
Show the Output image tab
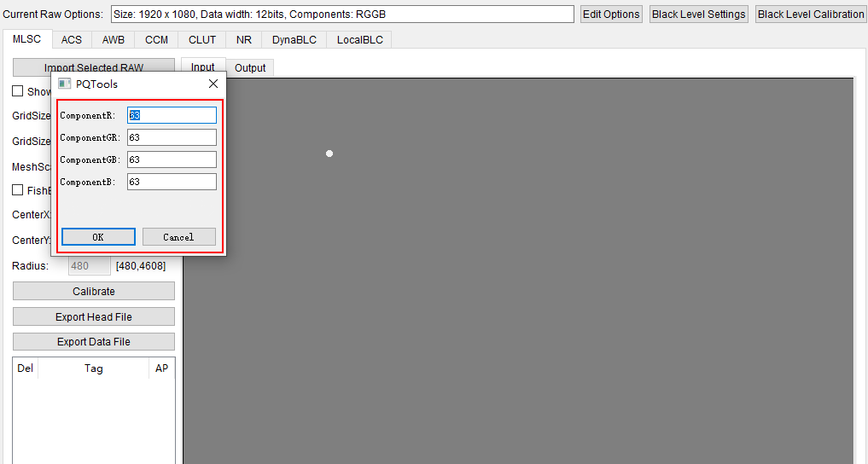tap(250, 67)
